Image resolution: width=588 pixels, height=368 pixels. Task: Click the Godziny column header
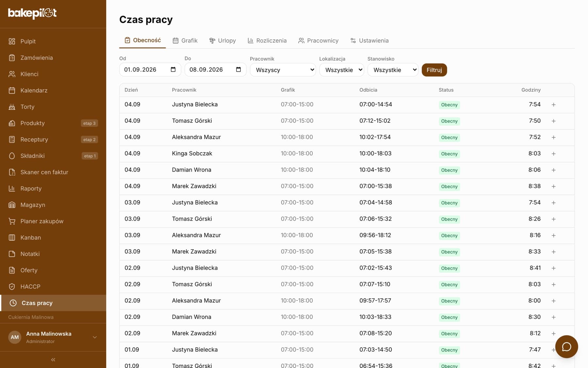click(531, 90)
